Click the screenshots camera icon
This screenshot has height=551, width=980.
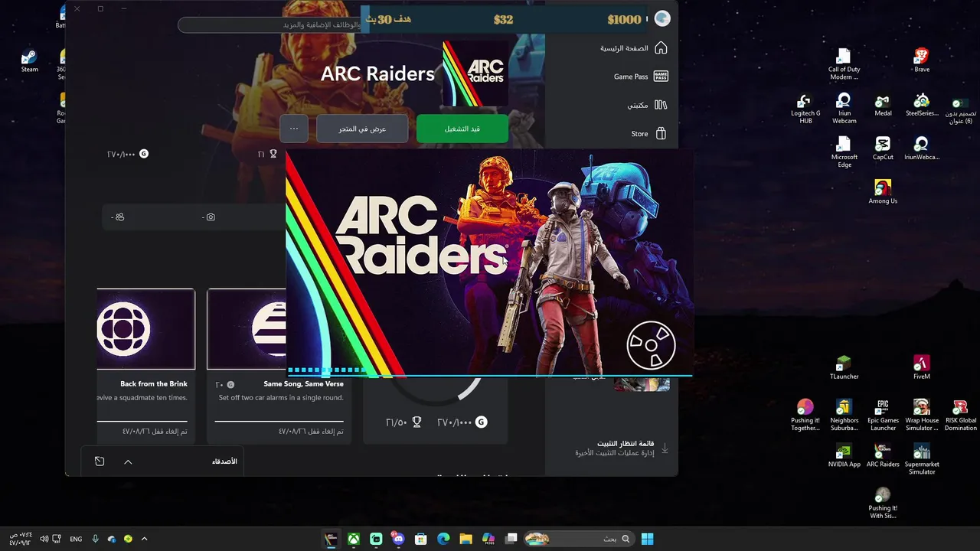pyautogui.click(x=211, y=217)
